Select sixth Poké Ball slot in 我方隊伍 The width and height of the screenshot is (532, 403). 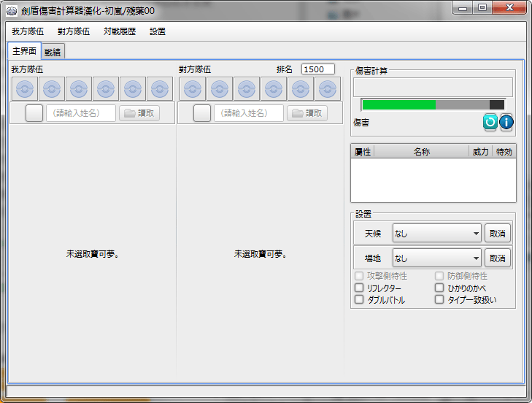tap(160, 89)
